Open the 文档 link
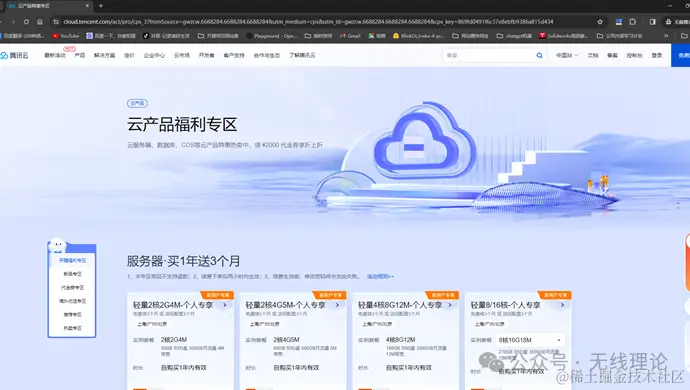Image resolution: width=690 pixels, height=390 pixels. (x=593, y=55)
